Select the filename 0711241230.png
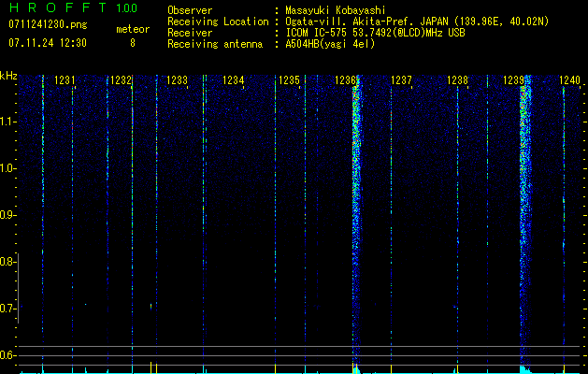 point(48,24)
